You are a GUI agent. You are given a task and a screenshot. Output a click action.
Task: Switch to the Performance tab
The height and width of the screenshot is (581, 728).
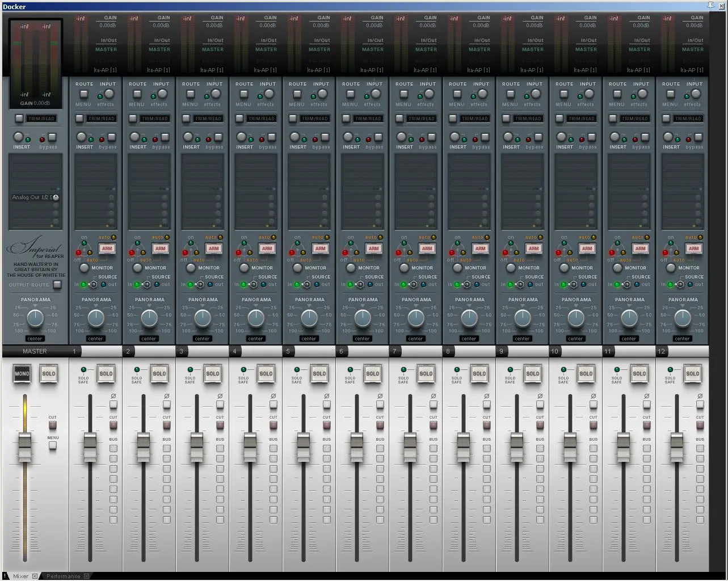(63, 576)
